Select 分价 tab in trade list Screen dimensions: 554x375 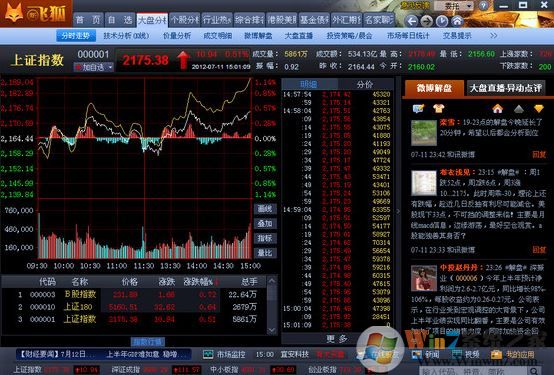[365, 84]
